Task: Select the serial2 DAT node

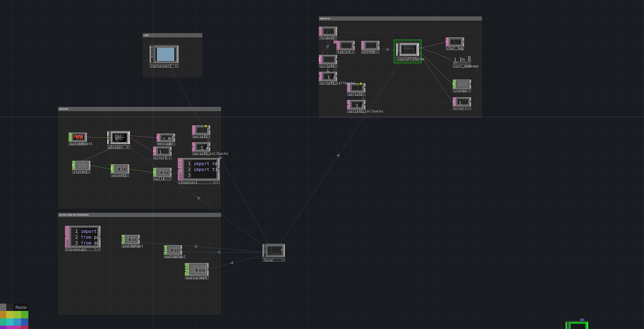Action: [x=356, y=88]
